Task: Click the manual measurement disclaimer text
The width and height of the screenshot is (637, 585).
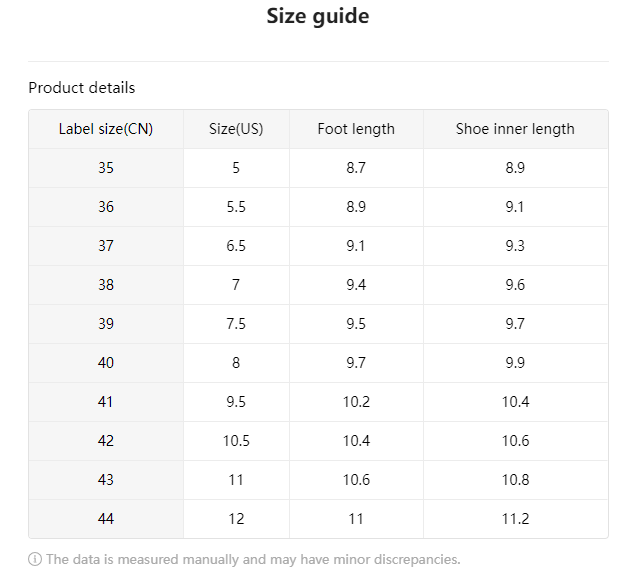Action: click(253, 560)
